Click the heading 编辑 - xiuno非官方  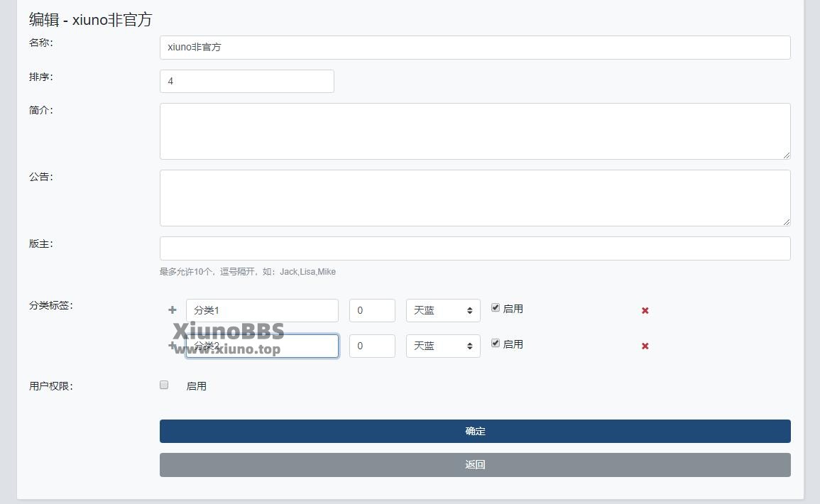90,20
